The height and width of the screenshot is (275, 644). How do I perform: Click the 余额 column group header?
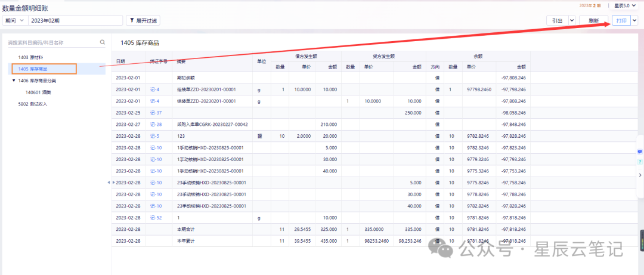[478, 55]
